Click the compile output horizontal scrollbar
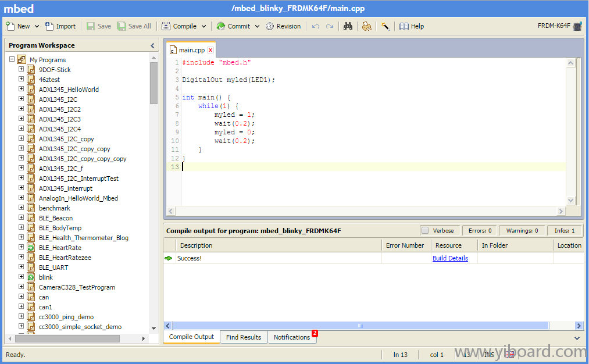This screenshot has width=589, height=364. coord(360,326)
